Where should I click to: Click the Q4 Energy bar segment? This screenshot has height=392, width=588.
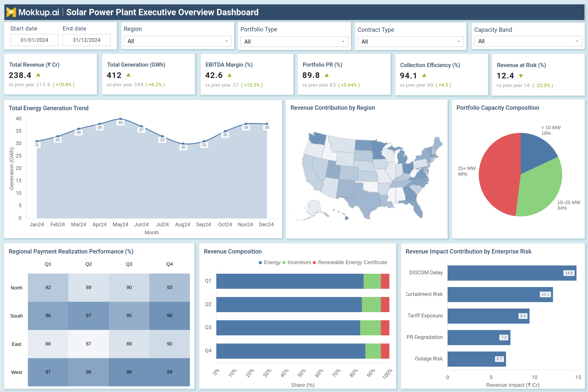291,351
